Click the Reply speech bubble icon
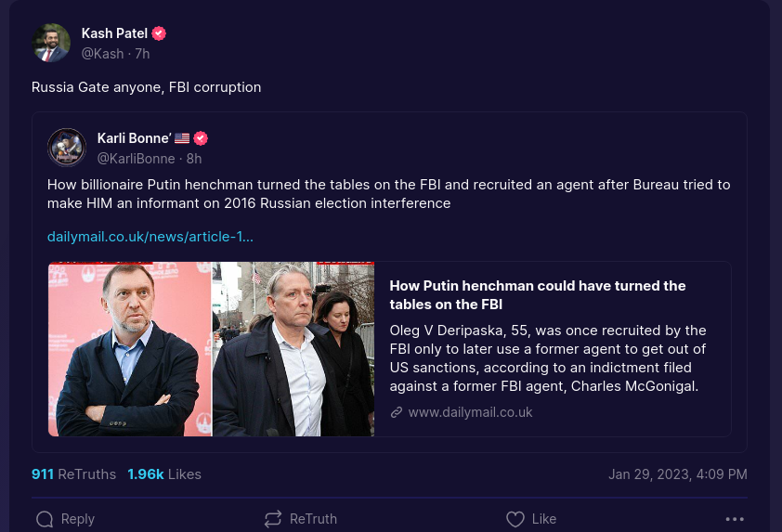This screenshot has width=782, height=532. (44, 519)
